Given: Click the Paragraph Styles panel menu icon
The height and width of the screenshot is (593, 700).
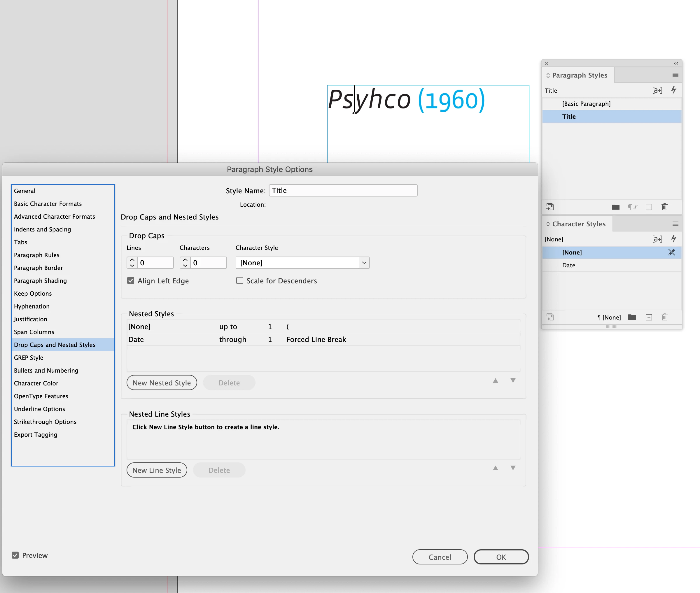Looking at the screenshot, I should click(x=675, y=75).
